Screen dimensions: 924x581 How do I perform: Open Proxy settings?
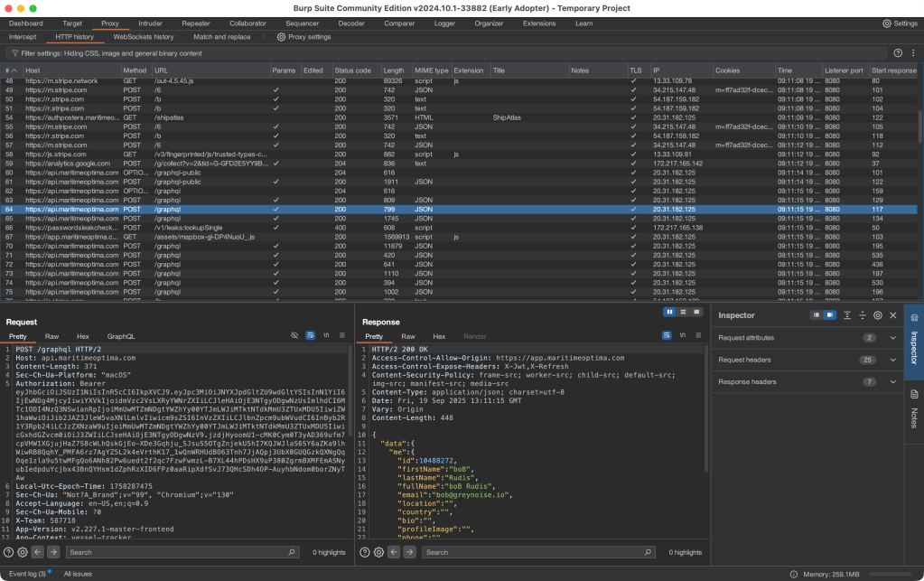point(303,37)
